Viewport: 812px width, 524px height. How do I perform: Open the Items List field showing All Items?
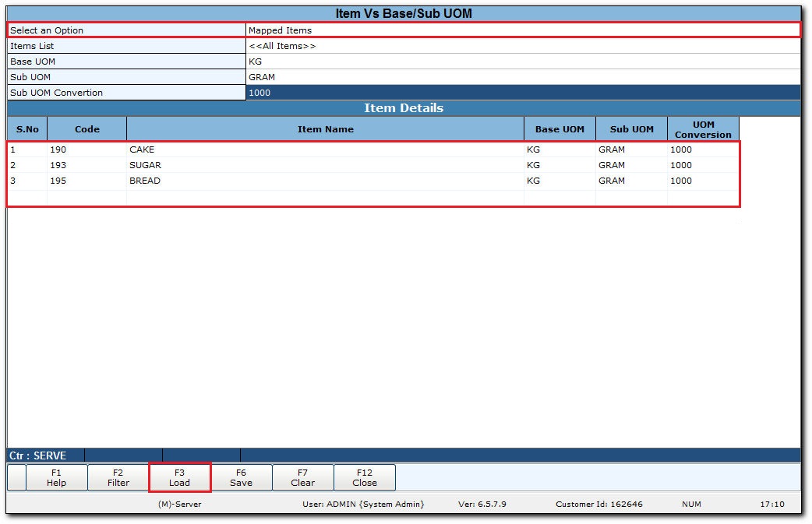(522, 46)
